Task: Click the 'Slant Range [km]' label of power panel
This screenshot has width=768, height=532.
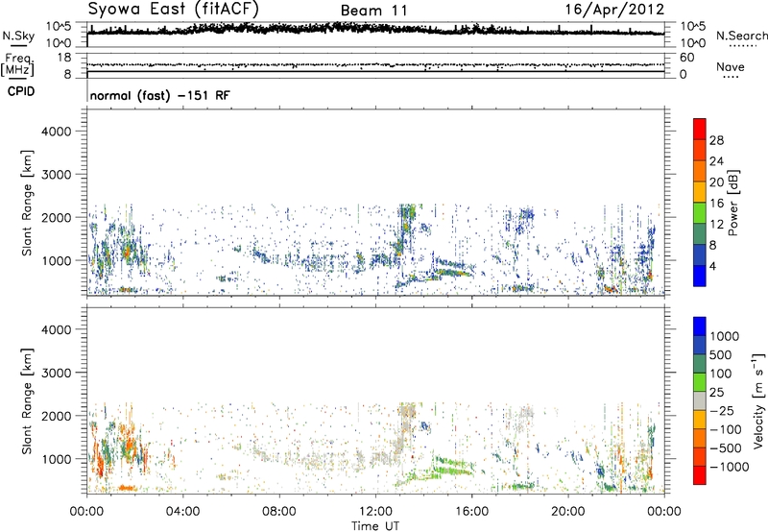Action: pos(27,203)
